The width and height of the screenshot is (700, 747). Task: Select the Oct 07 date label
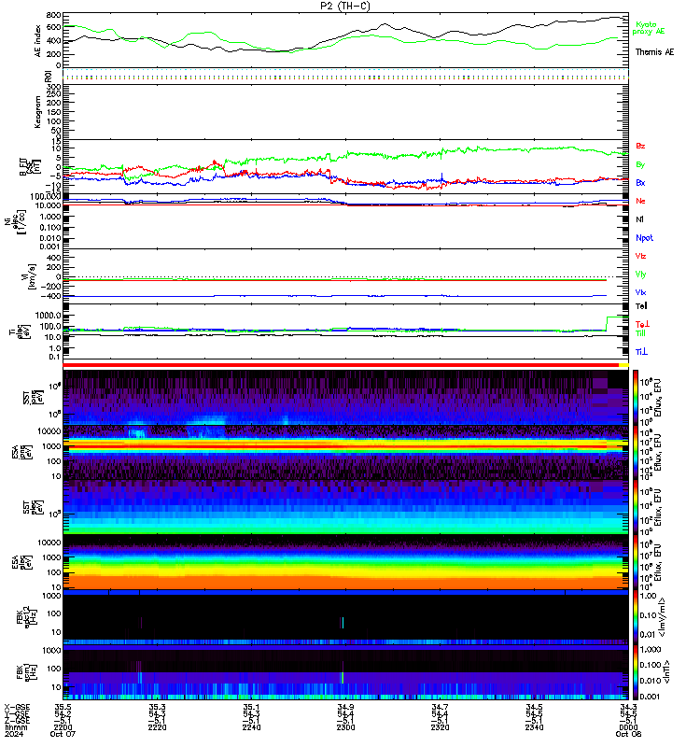(63, 734)
